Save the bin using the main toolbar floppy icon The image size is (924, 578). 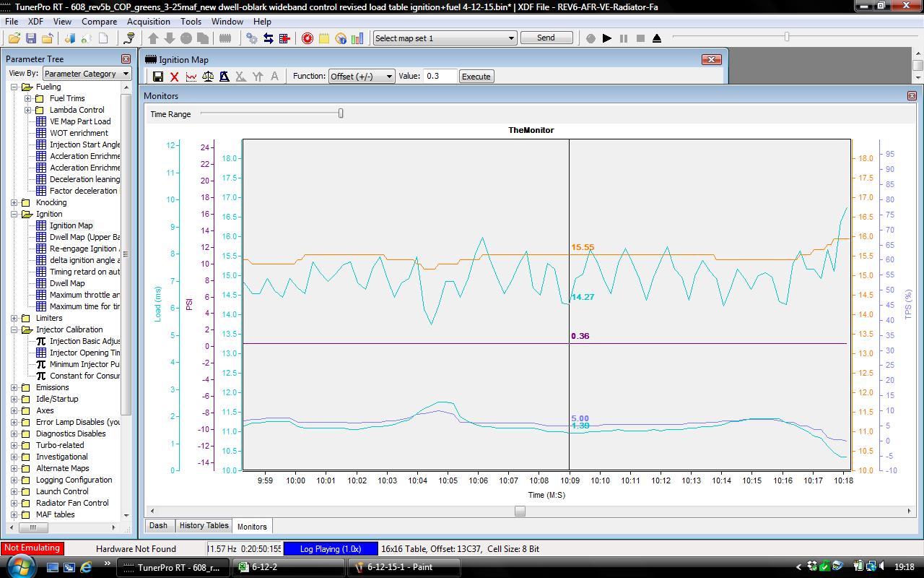31,38
